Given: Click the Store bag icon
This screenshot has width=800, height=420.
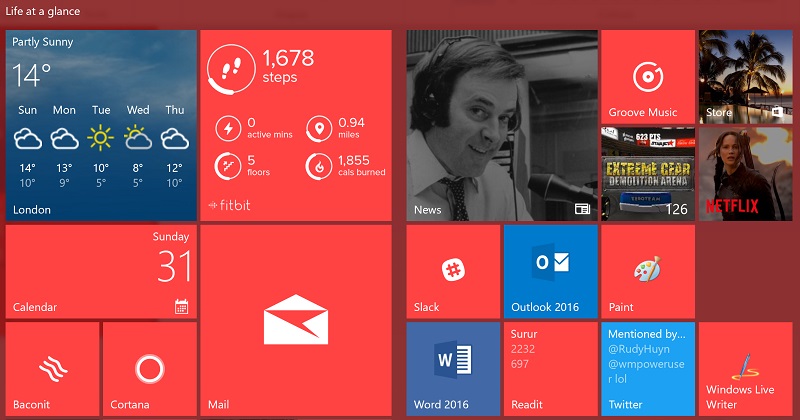Looking at the screenshot, I should [x=777, y=112].
